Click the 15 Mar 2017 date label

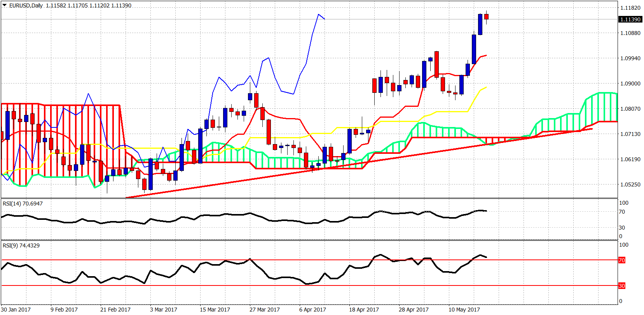pyautogui.click(x=215, y=310)
